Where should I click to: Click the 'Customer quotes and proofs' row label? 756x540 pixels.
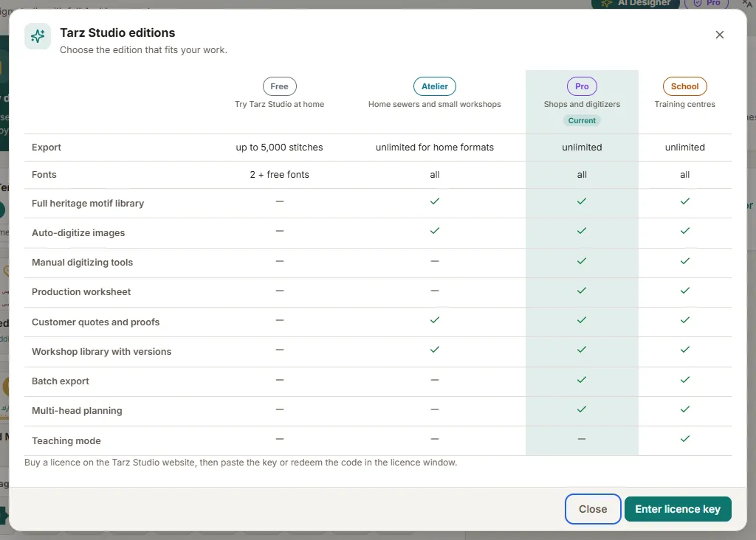(95, 322)
